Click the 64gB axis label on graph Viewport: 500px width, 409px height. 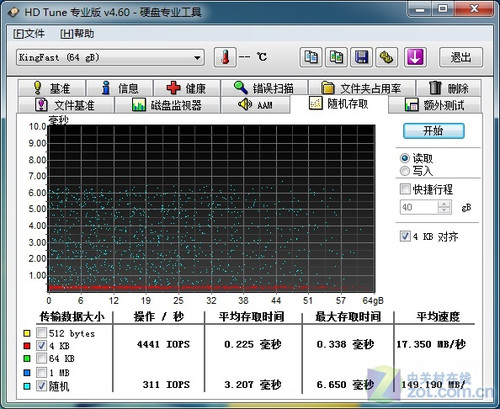373,301
